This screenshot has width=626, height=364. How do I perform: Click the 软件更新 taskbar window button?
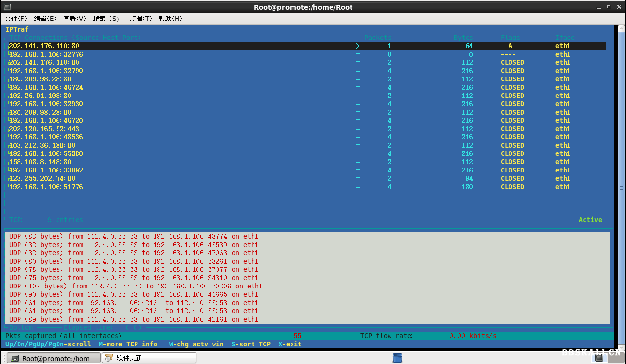149,358
